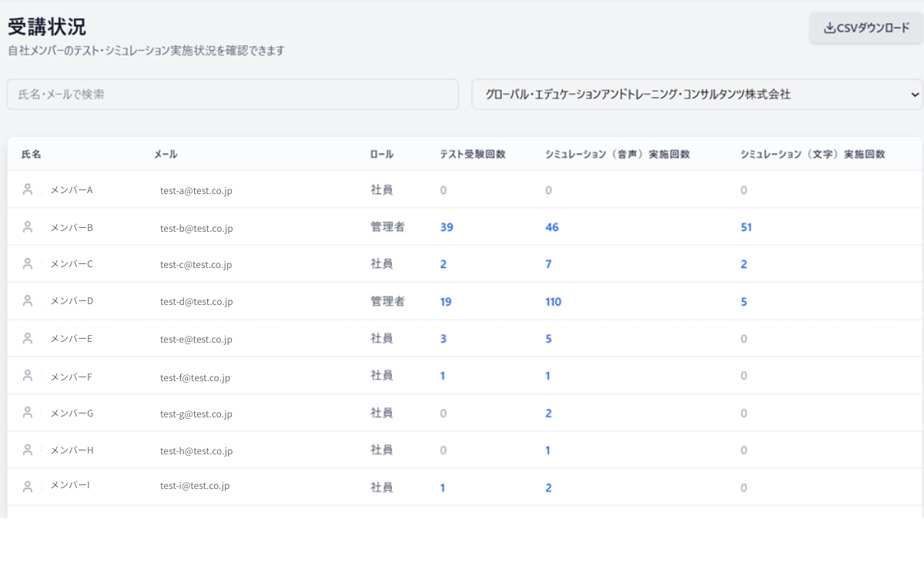
Task: Click the user icon next to メンバーF
Action: [x=28, y=376]
